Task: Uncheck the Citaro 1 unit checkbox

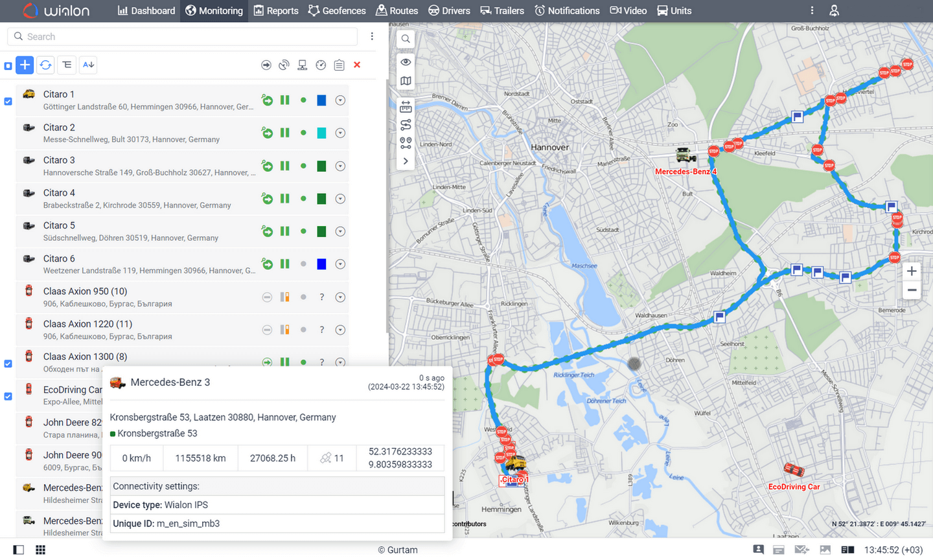Action: [x=8, y=100]
